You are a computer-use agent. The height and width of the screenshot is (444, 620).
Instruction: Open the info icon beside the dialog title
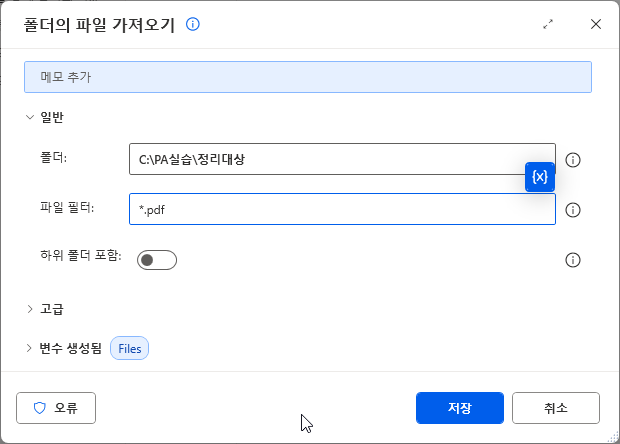[193, 25]
